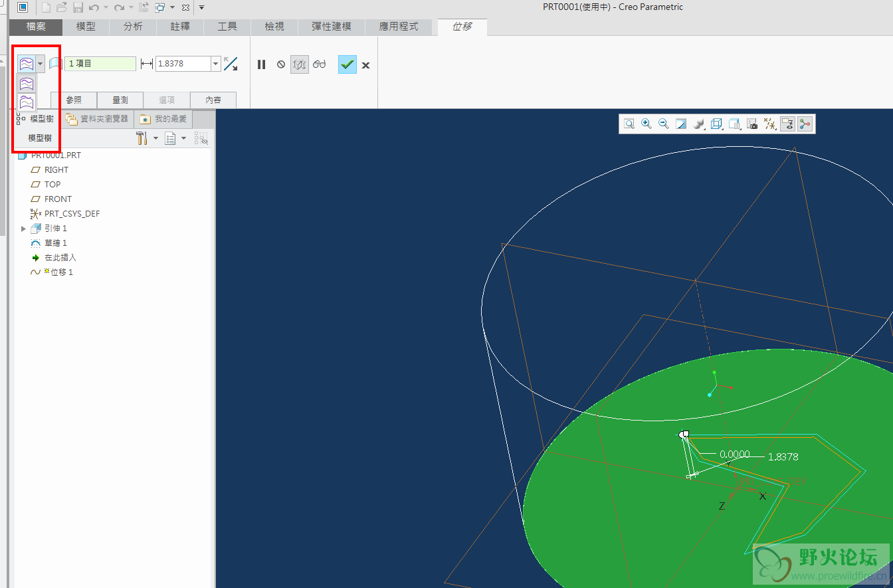Toggle the annotation display eye button
Screen dimensions: 893x588
787,124
